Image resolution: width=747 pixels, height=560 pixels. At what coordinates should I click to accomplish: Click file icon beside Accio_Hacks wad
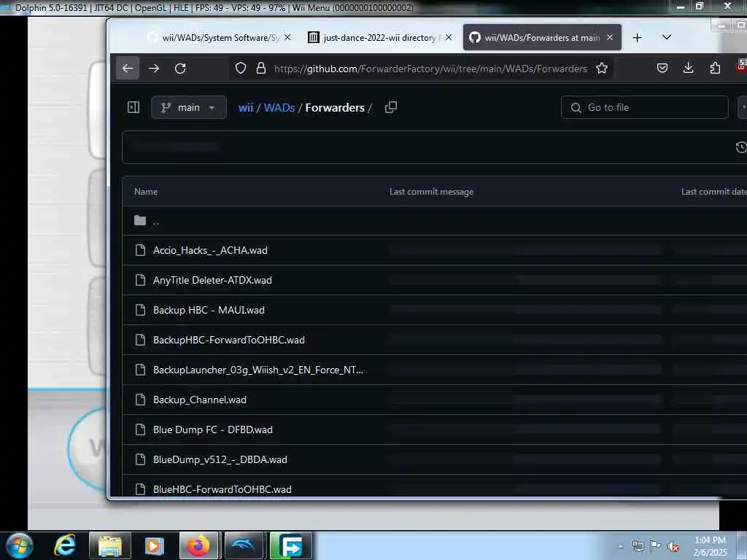(140, 250)
